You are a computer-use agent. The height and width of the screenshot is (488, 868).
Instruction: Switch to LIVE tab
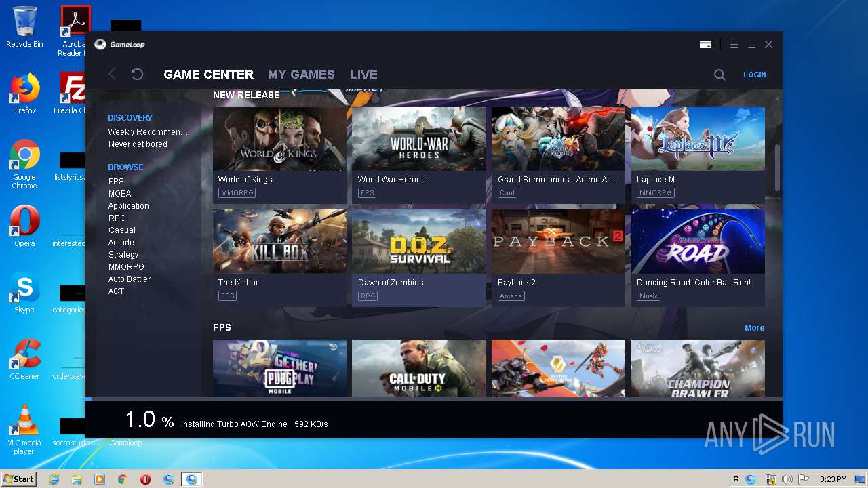pos(363,75)
